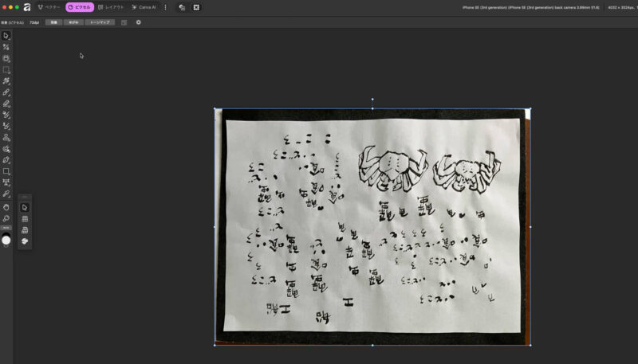Select the Crop tool
Image resolution: width=638 pixels, height=364 pixels.
6,47
